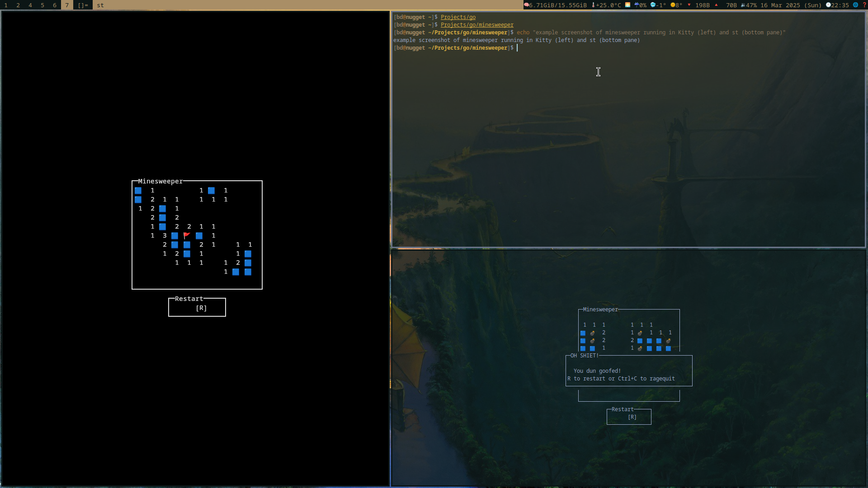
Task: Click the memory usage brain icon
Action: point(526,5)
